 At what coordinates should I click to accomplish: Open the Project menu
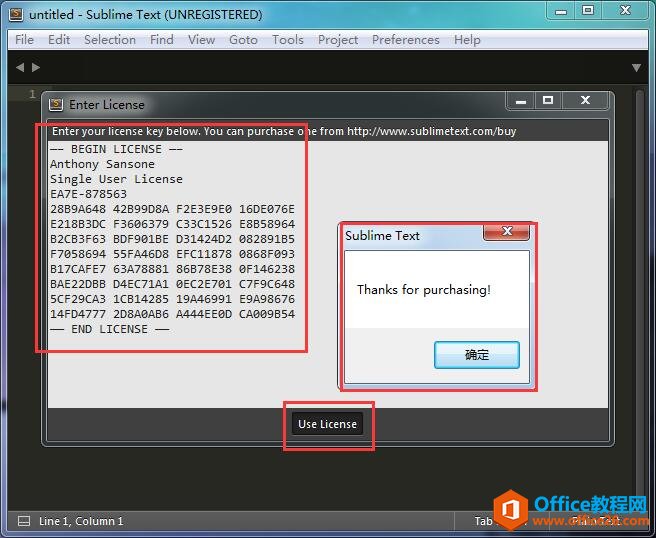(x=338, y=40)
